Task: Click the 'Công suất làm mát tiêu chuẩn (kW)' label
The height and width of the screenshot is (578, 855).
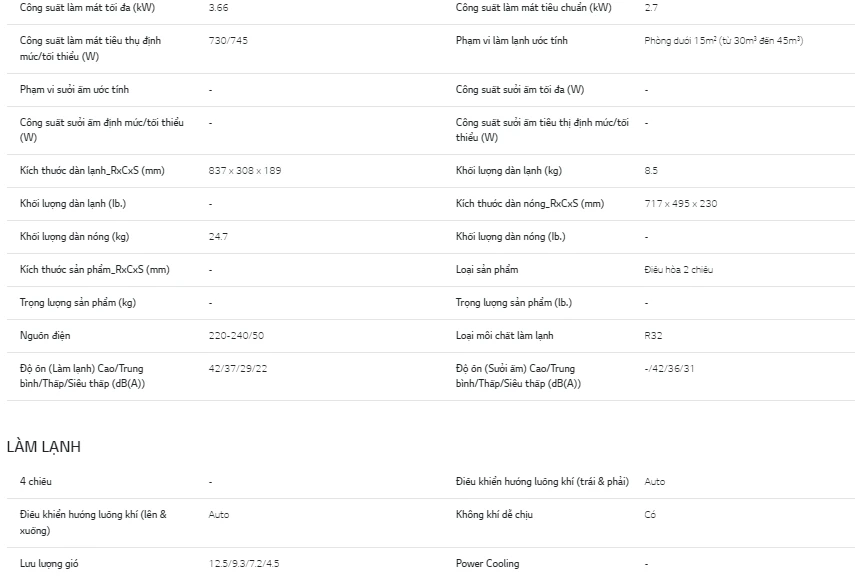Action: tap(533, 8)
